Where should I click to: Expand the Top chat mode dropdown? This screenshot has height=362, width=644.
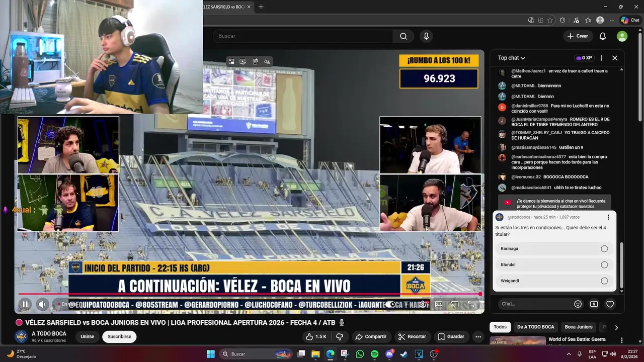(x=512, y=58)
